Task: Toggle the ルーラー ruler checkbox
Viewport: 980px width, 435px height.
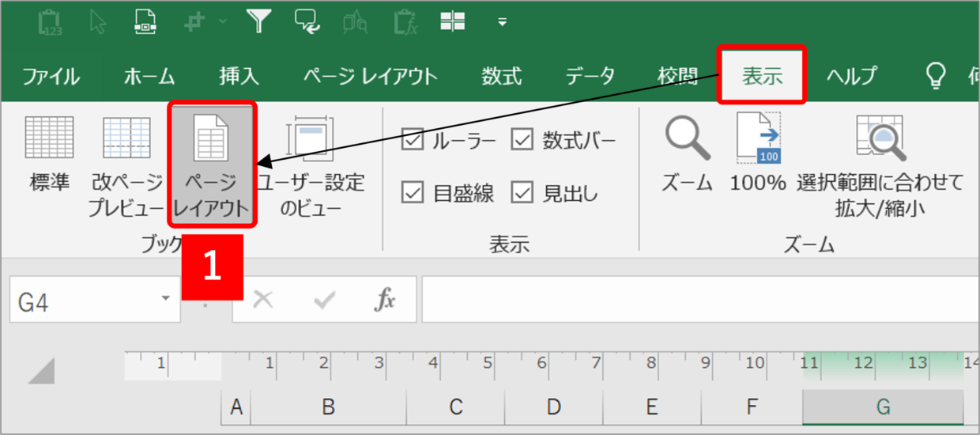Action: pos(413,140)
